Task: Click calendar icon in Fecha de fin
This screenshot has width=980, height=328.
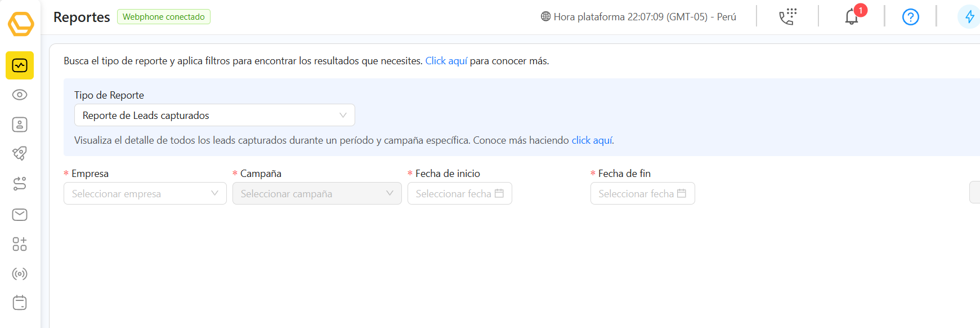Action: click(x=682, y=193)
